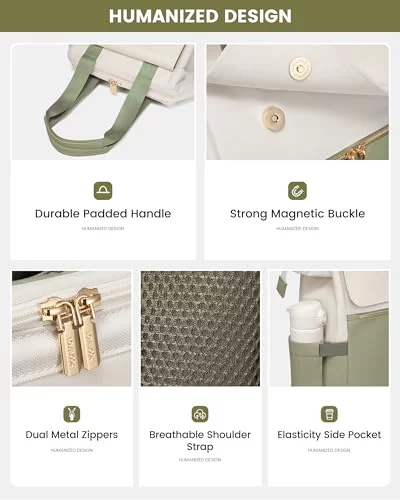
Task: Select the green handle photo
Action: tap(103, 102)
